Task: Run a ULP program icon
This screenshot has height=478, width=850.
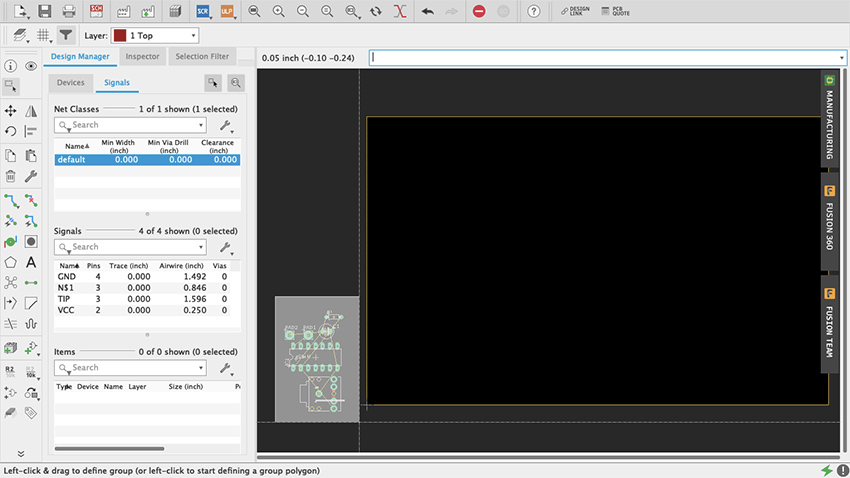Action: click(227, 11)
